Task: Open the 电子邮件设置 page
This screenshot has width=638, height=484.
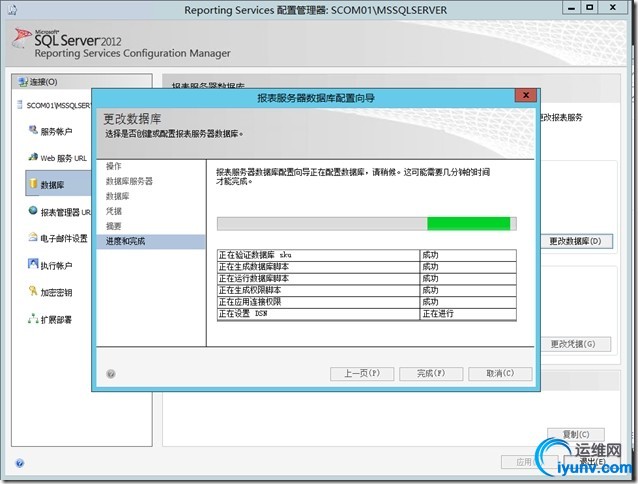Action: tap(64, 239)
